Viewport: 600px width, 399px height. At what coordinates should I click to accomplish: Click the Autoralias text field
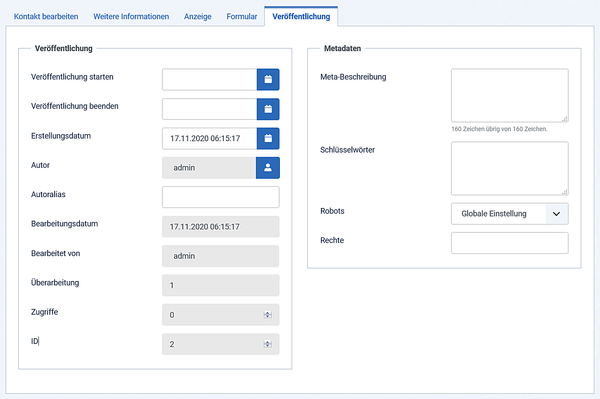click(221, 197)
